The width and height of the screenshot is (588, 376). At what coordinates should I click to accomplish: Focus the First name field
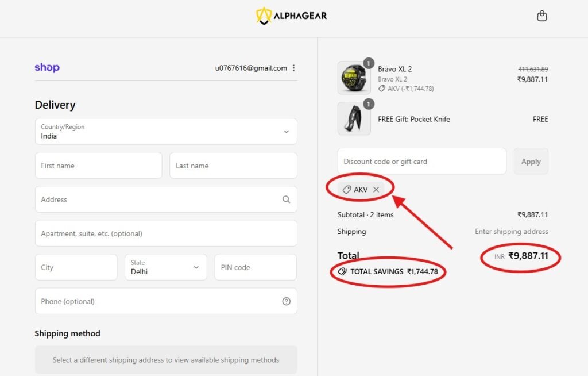[x=99, y=165]
